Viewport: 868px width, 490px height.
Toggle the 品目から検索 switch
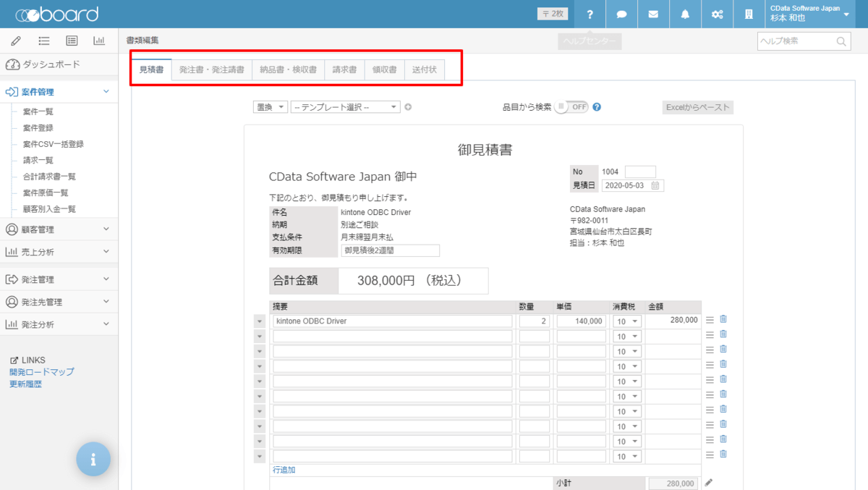tap(572, 107)
